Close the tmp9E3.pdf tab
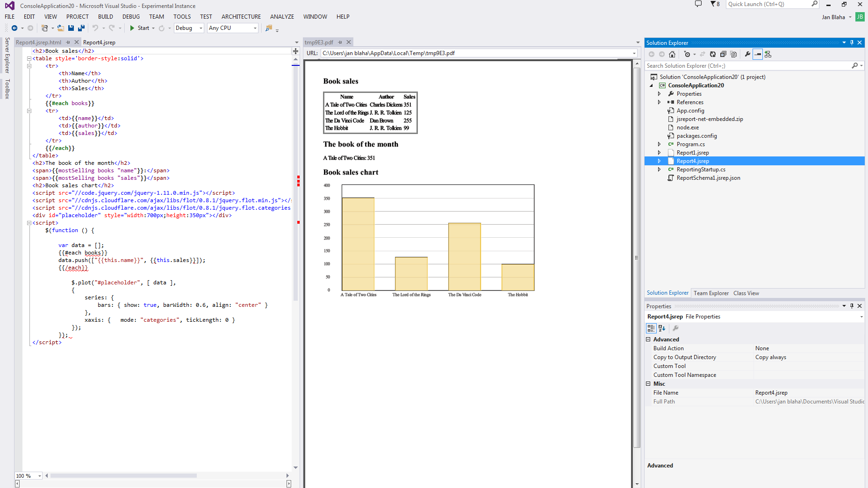This screenshot has width=868, height=488. point(349,42)
